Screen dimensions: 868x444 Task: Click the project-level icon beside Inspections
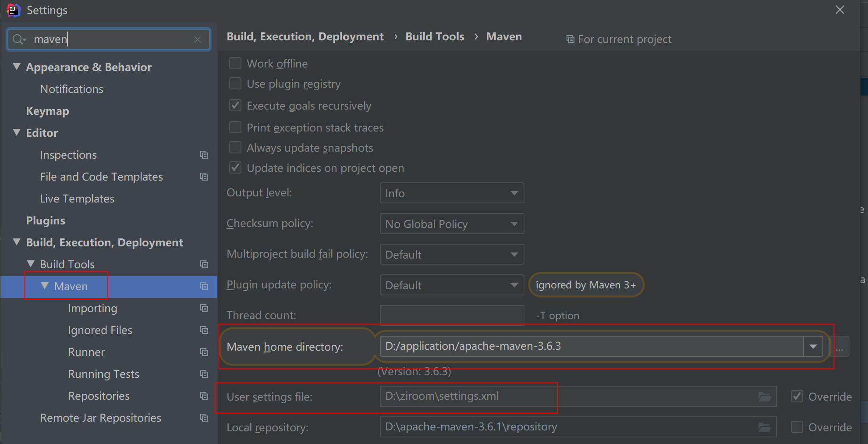point(204,155)
